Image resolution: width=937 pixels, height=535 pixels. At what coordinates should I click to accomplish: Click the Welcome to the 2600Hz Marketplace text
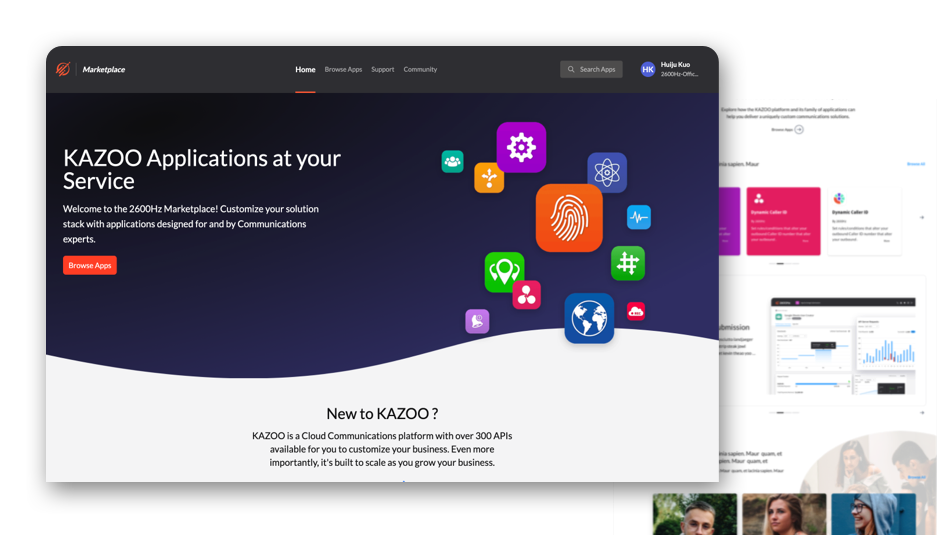[191, 224]
